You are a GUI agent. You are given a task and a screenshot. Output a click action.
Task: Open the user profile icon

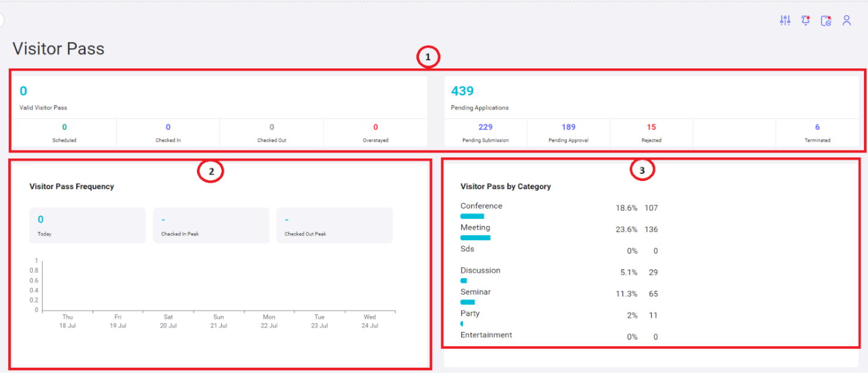point(846,20)
